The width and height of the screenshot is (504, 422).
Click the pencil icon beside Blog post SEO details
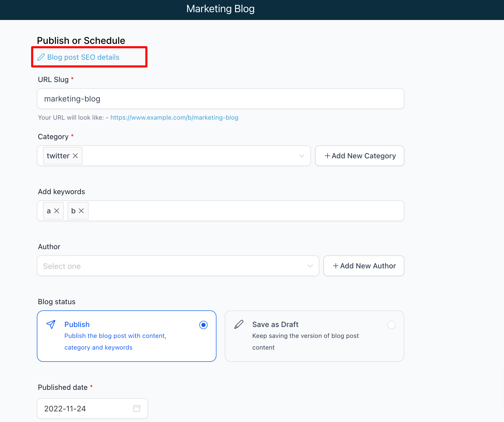[41, 57]
